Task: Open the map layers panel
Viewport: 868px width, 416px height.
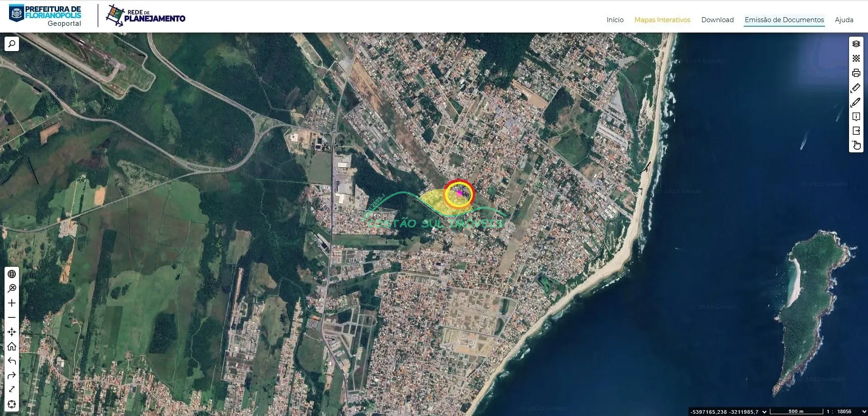Action: (x=856, y=44)
